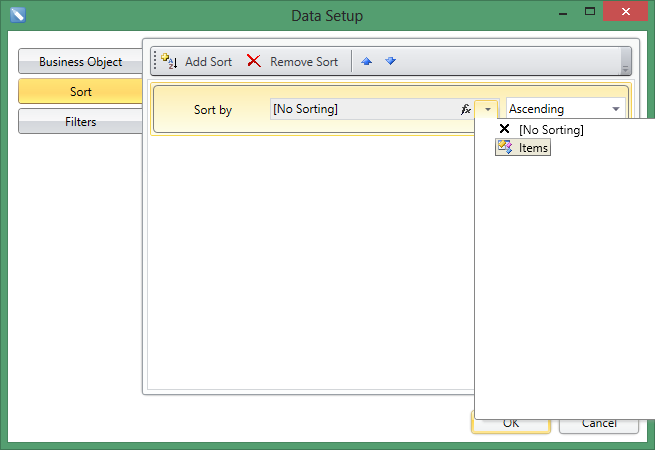Toggle the Sort by field dropdown arrow
The width and height of the screenshot is (655, 450).
tap(487, 109)
